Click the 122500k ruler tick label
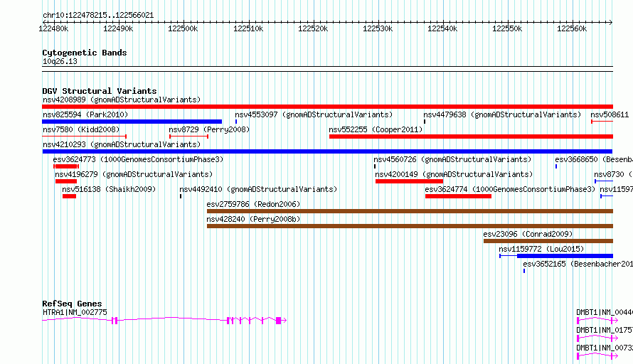 [183, 28]
